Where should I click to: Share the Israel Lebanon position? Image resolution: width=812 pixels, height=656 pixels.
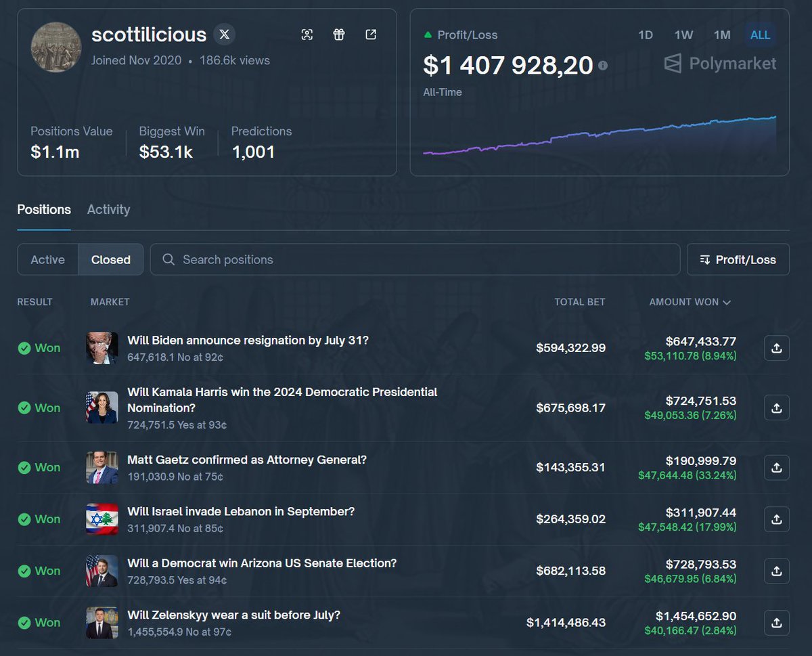click(x=777, y=519)
